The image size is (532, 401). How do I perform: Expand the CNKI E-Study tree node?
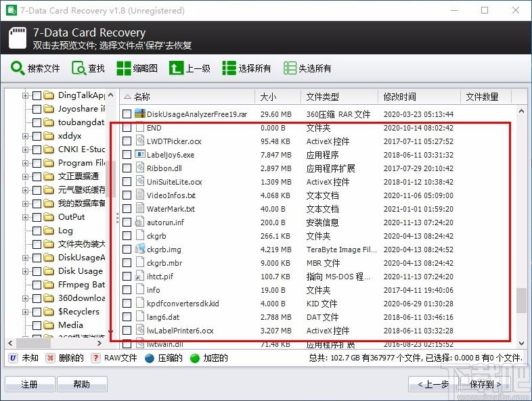[25, 149]
